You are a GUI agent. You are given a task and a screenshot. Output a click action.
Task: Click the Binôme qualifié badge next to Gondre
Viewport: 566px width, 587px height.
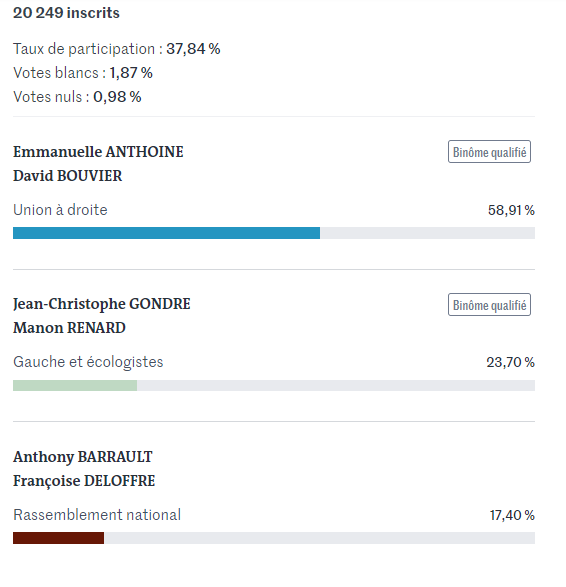tap(489, 305)
